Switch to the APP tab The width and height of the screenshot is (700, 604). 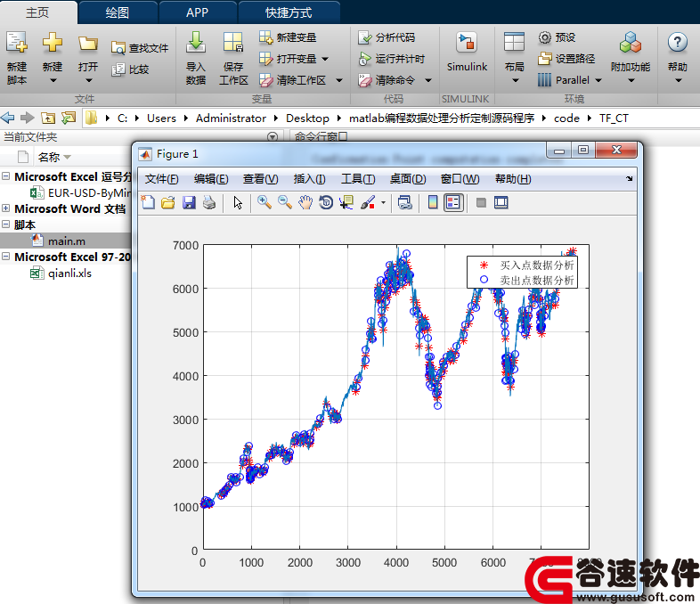tap(198, 12)
